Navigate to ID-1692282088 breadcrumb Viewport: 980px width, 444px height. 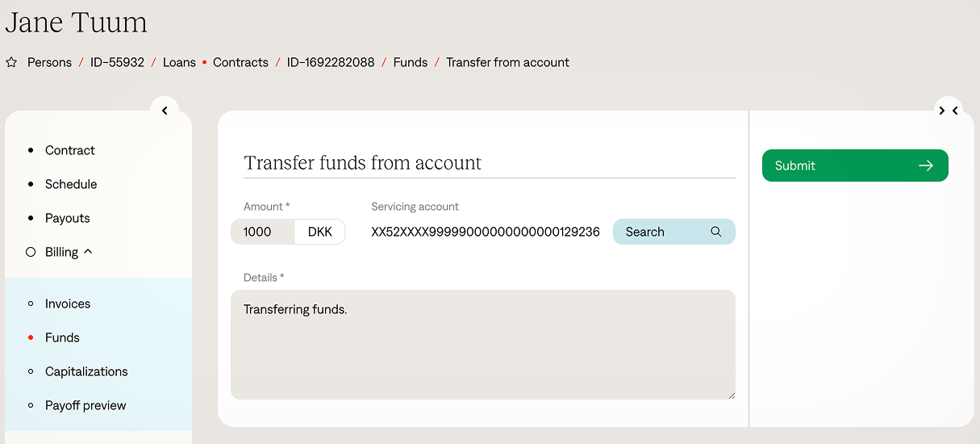331,62
